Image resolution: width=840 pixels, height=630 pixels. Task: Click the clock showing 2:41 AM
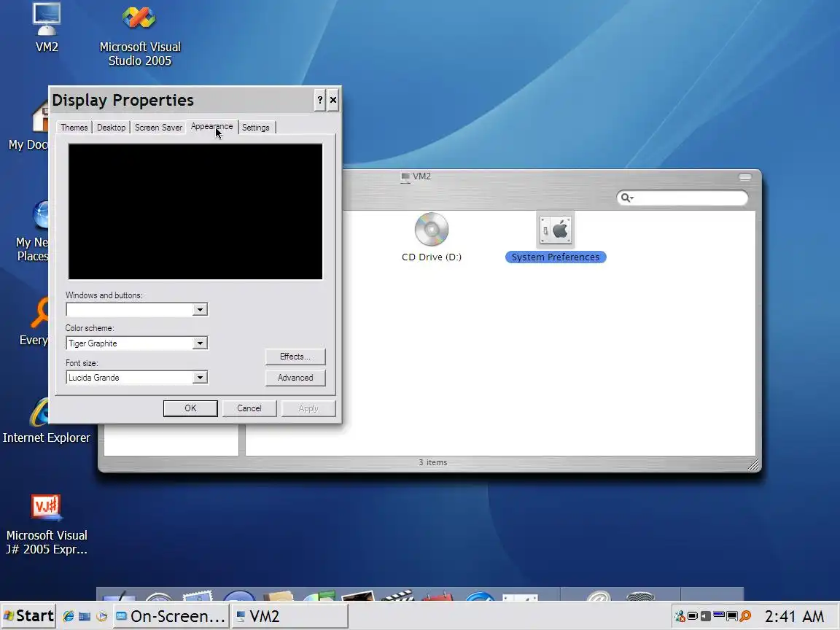pos(794,616)
